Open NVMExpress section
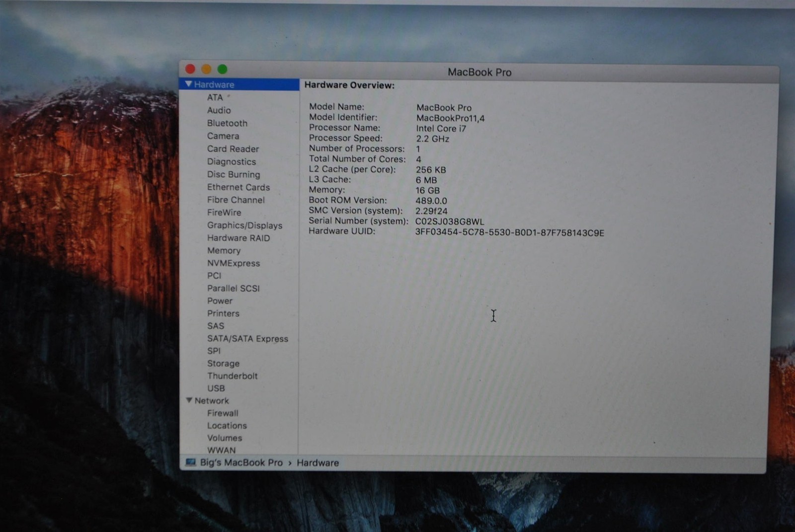Viewport: 795px width, 532px height. pyautogui.click(x=234, y=263)
